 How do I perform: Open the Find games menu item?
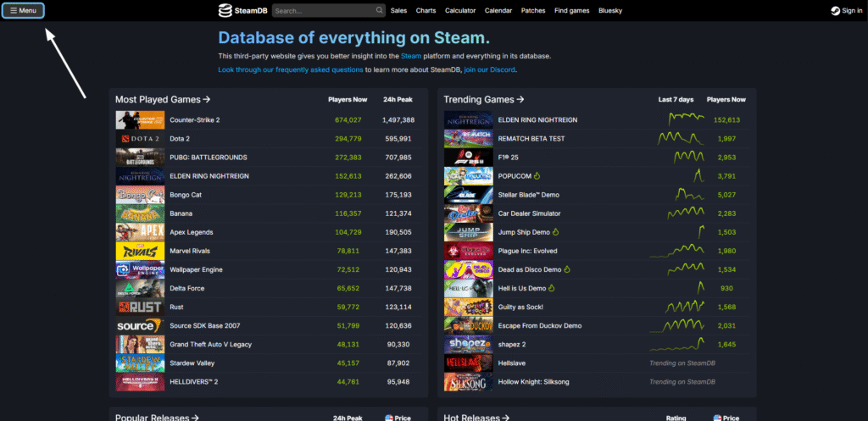pos(572,10)
